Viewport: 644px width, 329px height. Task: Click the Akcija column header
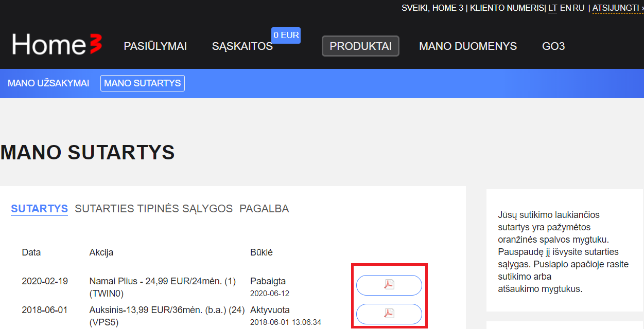(x=101, y=252)
